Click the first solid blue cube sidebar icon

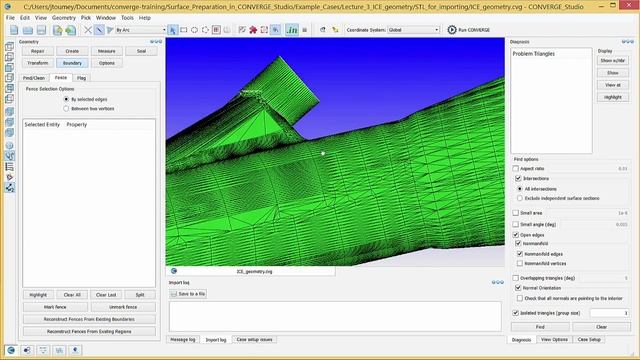pyautogui.click(x=9, y=111)
